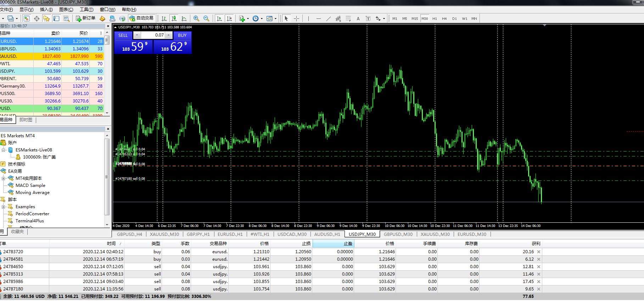
Task: Collapse the ESMarkets-Live08 tree node
Action: click(3, 150)
